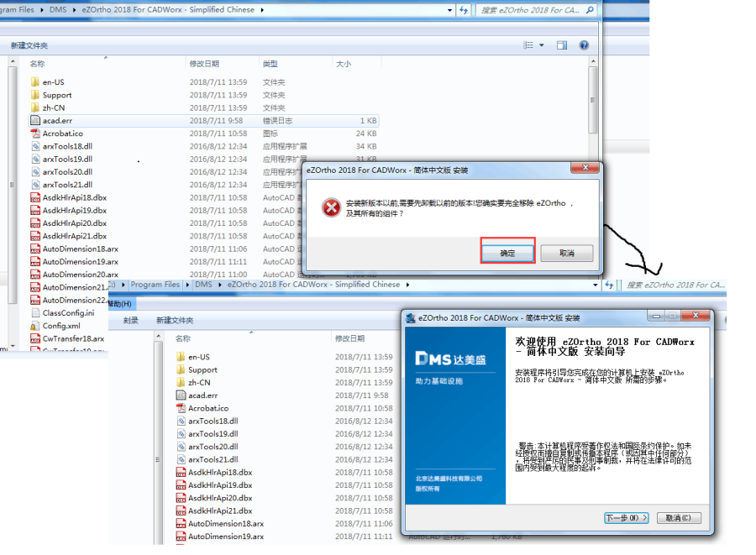Screen dimensions: 756x555
Task: Select the Config.xml icon in the upper Explorer
Action: (x=35, y=326)
